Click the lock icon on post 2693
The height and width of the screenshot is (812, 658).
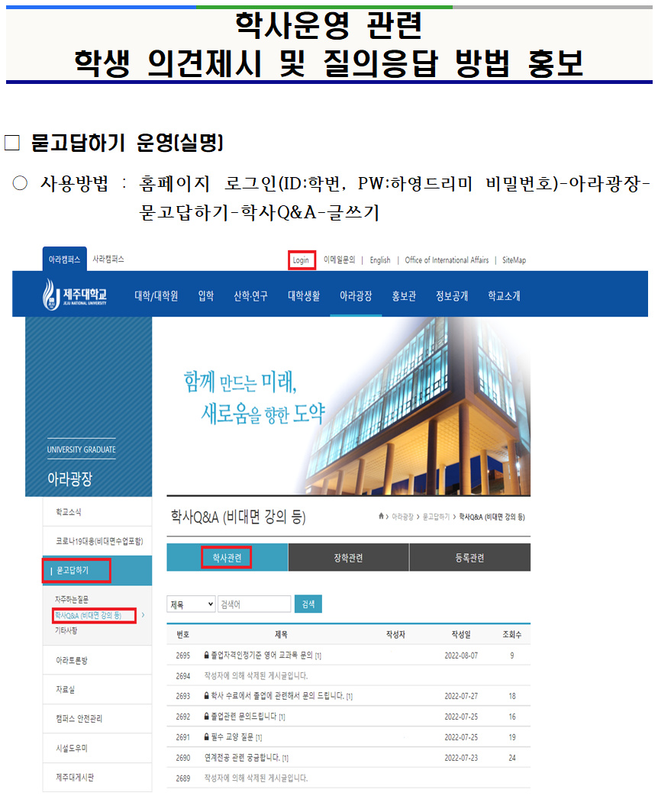[205, 694]
